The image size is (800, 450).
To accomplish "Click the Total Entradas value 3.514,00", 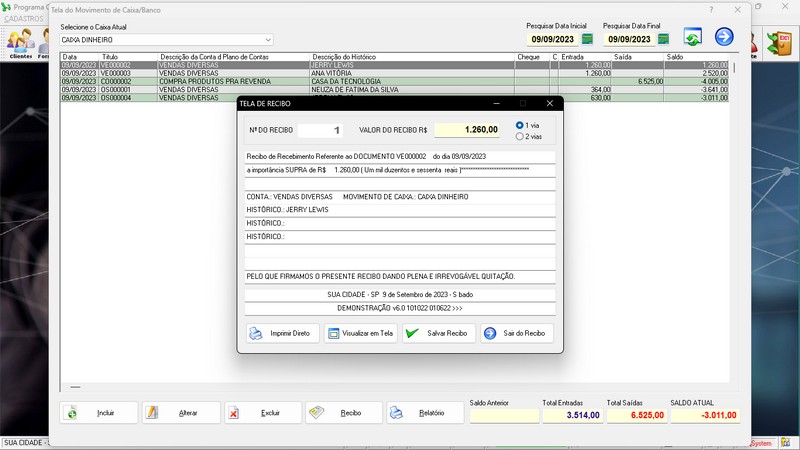I will click(571, 415).
